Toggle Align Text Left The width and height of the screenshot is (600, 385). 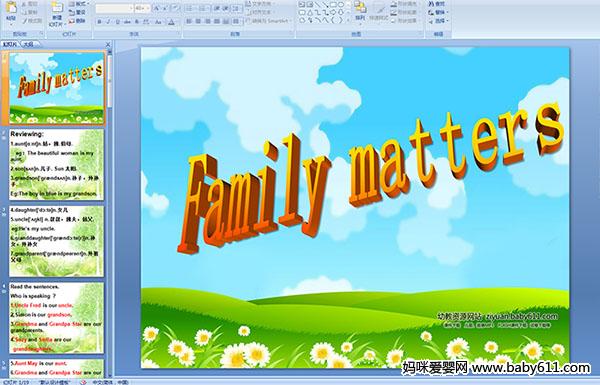[189, 21]
